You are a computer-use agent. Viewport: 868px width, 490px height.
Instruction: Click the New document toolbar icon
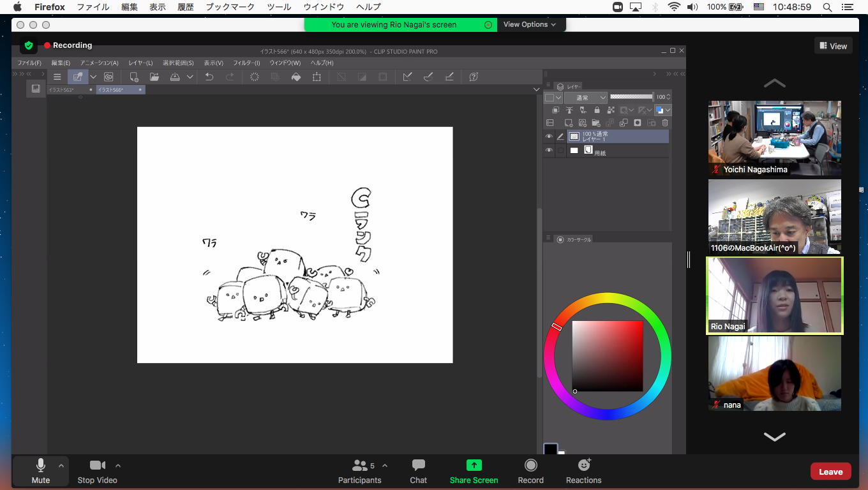click(134, 77)
